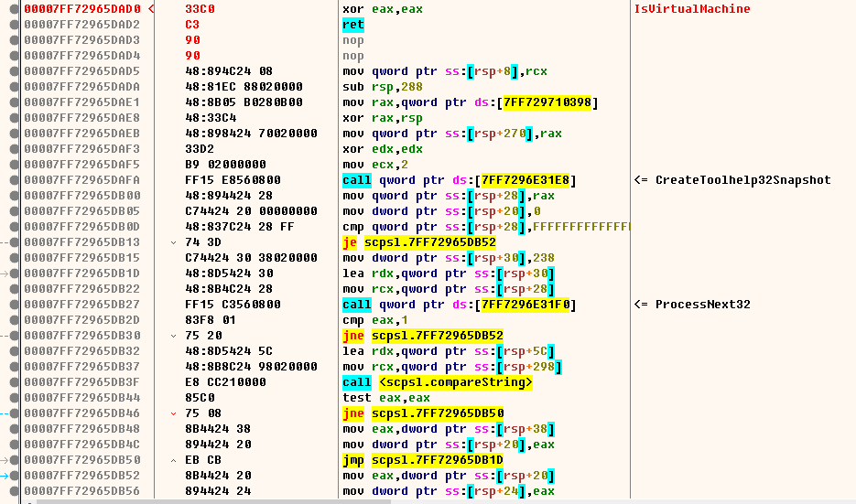Click the 'jne scpsl.7FF72965DB50' jump instruction
Screen dimensions: 856x504
click(423, 413)
